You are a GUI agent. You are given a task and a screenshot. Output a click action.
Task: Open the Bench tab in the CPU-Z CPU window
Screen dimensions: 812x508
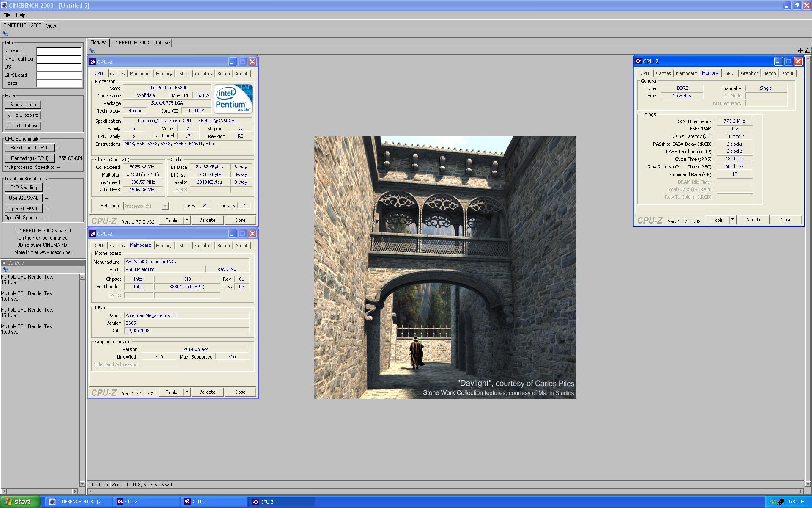click(224, 74)
